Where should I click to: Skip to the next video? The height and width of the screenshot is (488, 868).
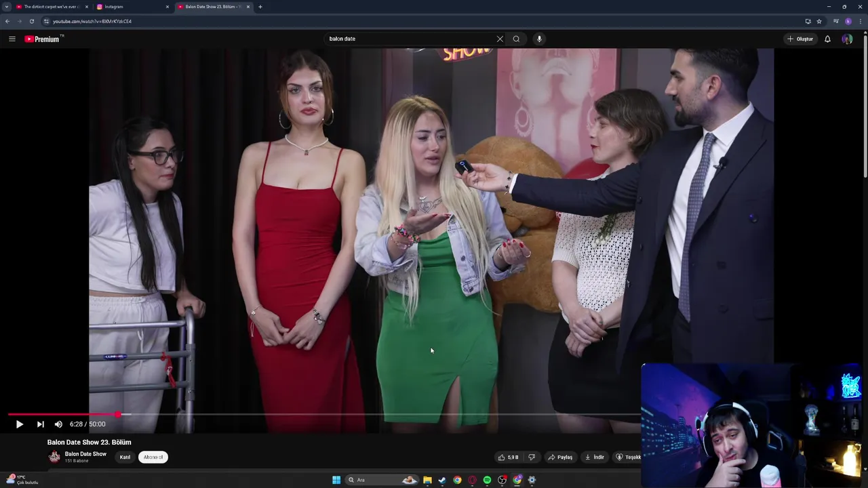40,424
